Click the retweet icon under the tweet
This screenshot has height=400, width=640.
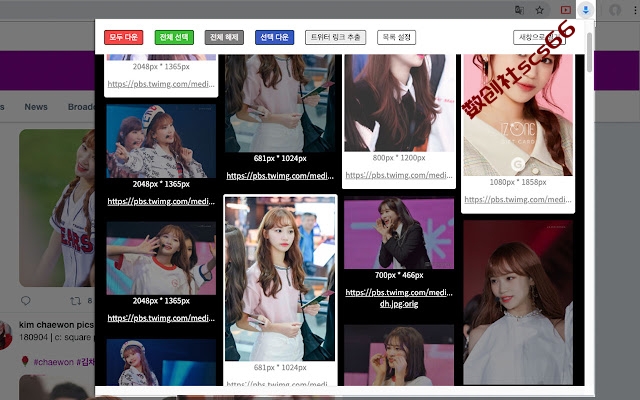pyautogui.click(x=76, y=301)
